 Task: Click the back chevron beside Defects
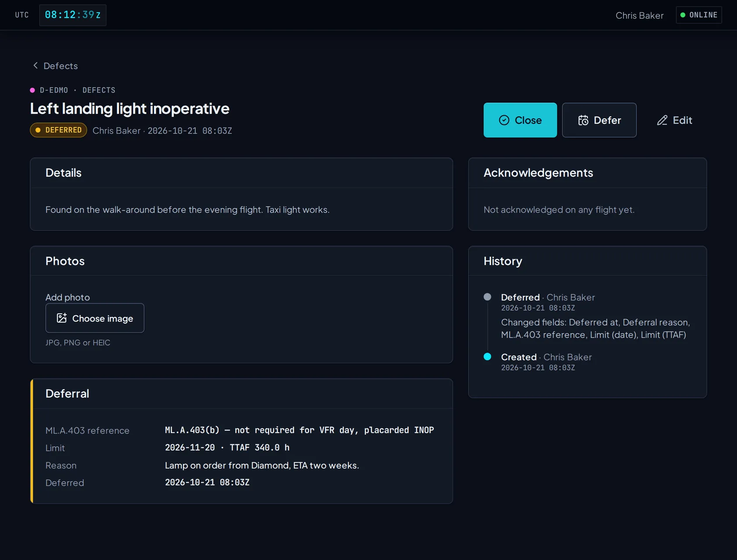point(36,65)
